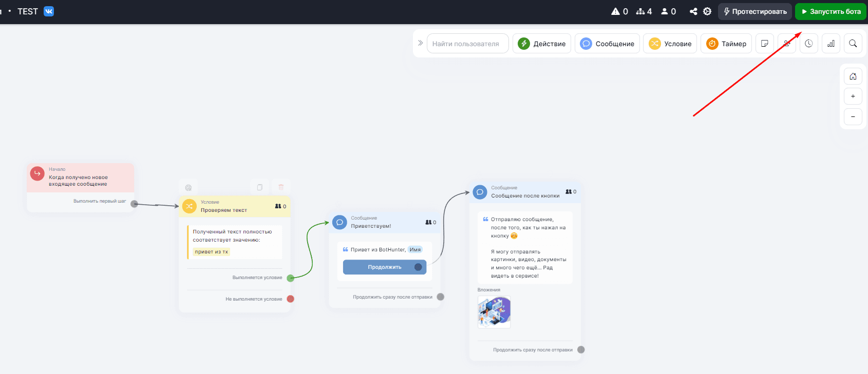
Task: Add a Таймер block
Action: [x=726, y=44]
